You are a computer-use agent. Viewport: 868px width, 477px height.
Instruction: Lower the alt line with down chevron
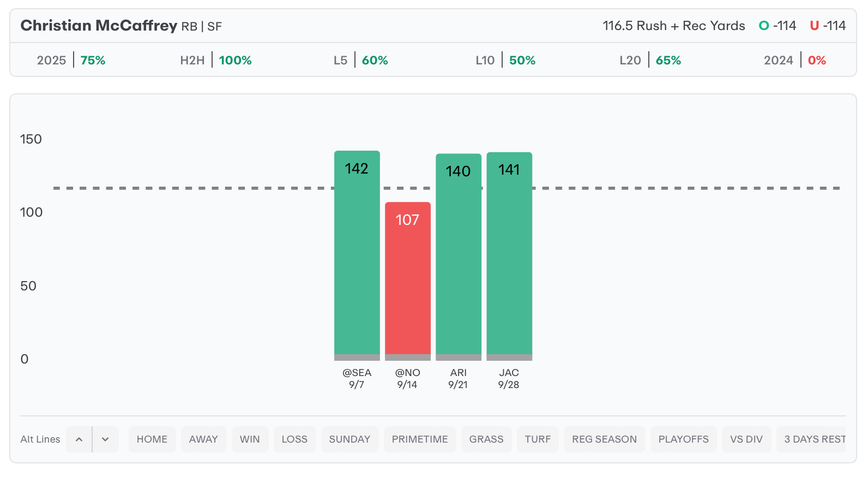point(105,439)
